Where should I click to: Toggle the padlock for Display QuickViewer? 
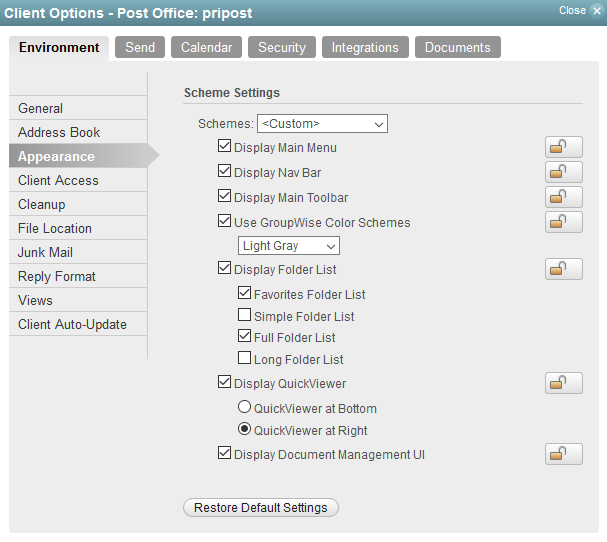564,383
